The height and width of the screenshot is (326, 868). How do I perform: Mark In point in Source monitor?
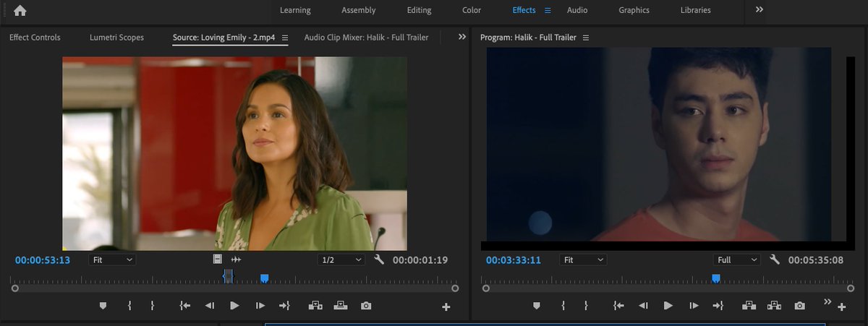pyautogui.click(x=129, y=306)
